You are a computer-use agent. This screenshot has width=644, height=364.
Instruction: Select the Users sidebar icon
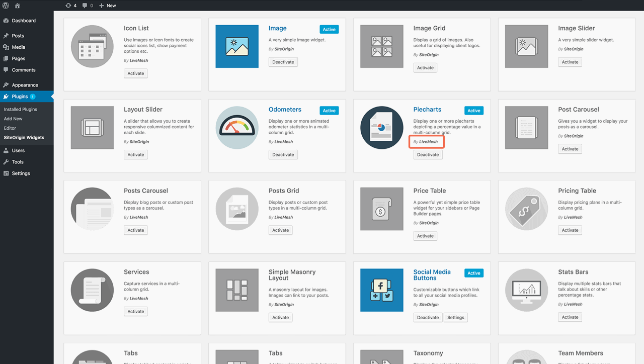tap(7, 150)
